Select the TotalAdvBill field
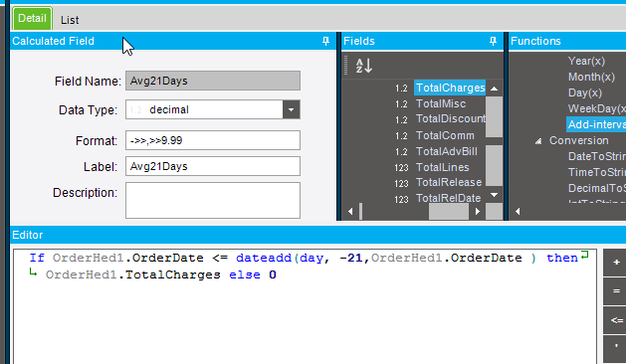626x364 pixels. point(446,151)
